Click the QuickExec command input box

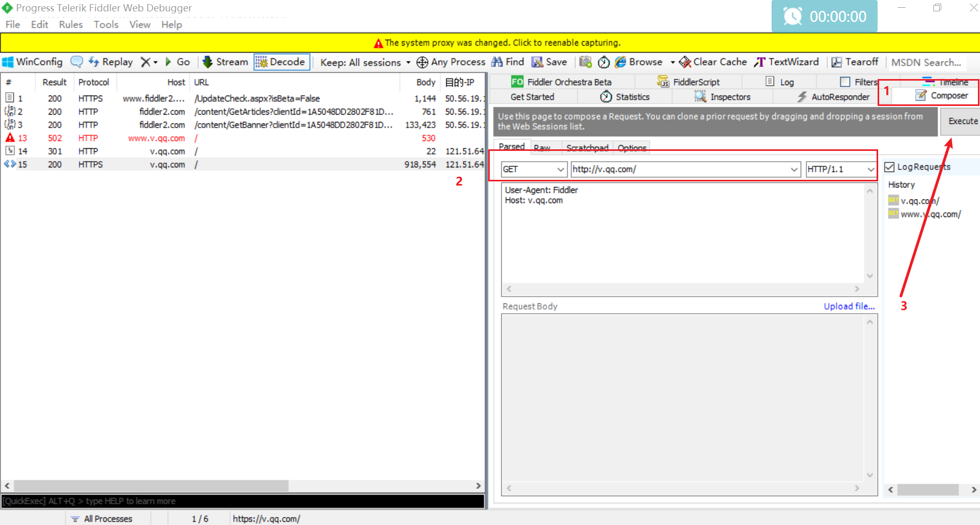point(243,501)
